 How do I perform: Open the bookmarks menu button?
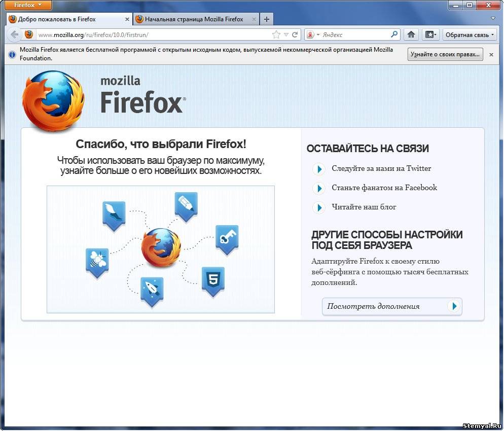[x=430, y=34]
